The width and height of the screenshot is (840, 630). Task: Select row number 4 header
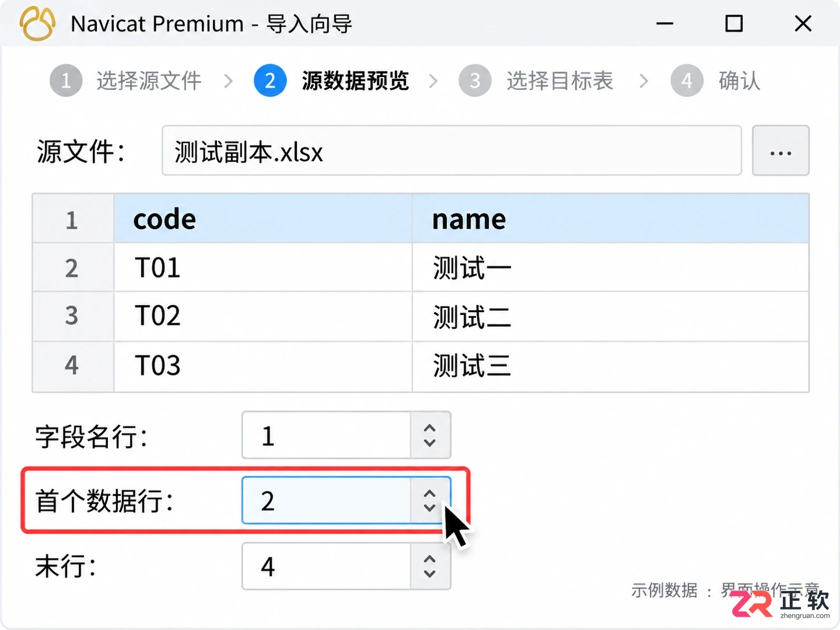pos(73,366)
